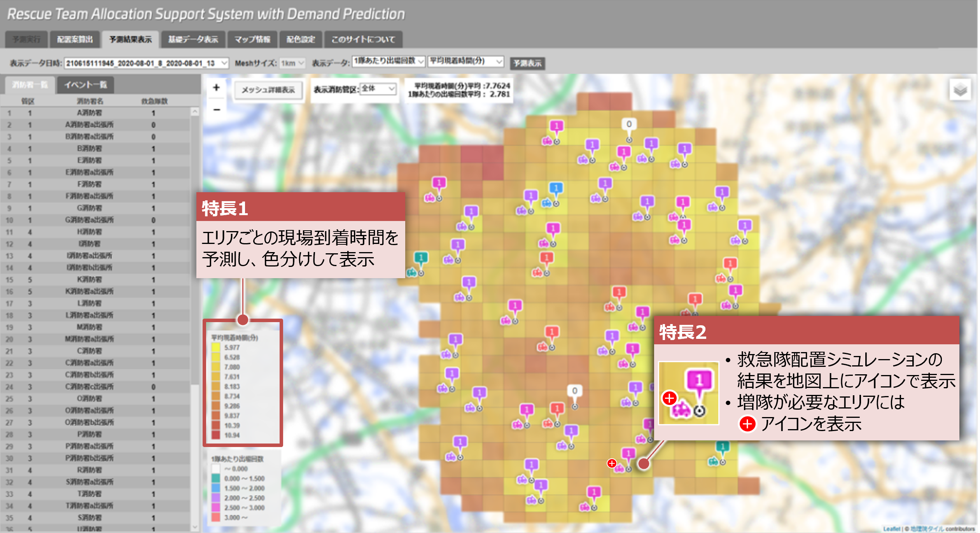This screenshot has height=533, width=980.
Task: Expand the 表示消防管区 全体 dropdown
Action: (x=378, y=89)
